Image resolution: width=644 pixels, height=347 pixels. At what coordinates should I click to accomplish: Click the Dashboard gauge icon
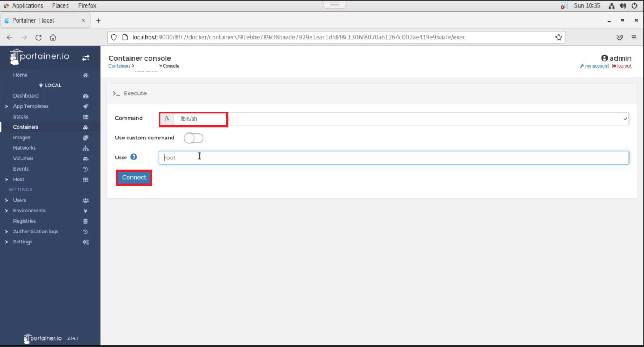(85, 96)
